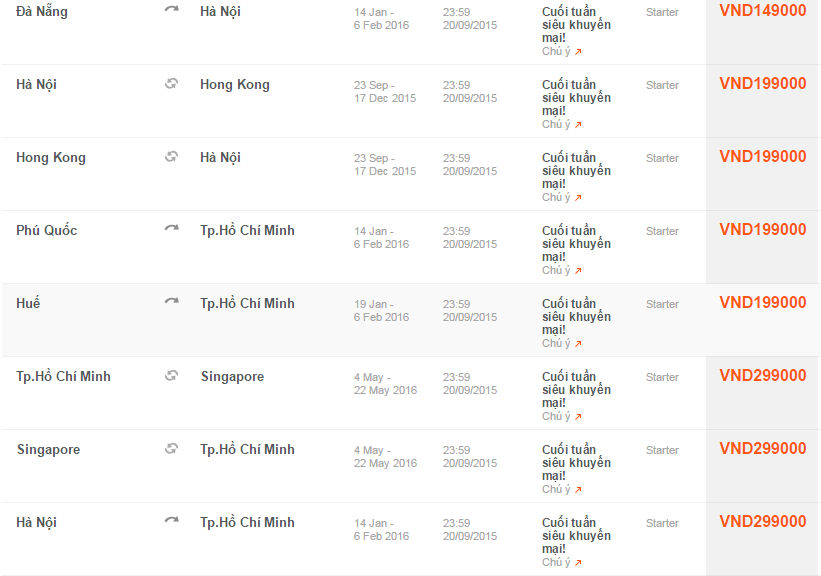Viewport: 821px width, 576px height.
Task: Click one-way arrow icon on Phú Quốc row
Action: [171, 229]
